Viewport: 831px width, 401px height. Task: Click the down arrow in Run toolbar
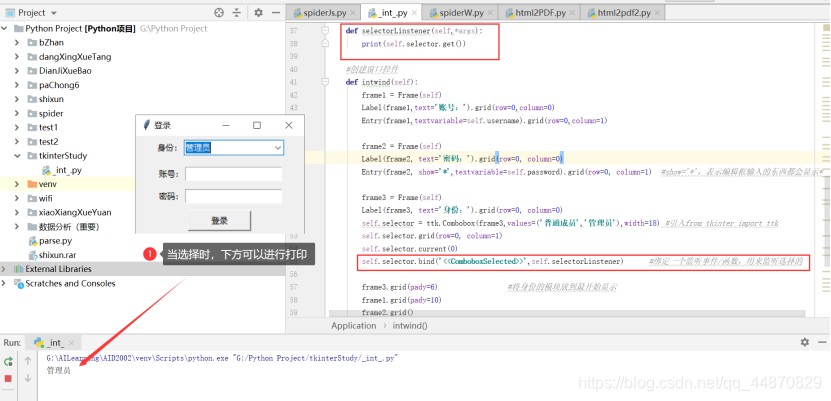tap(28, 378)
